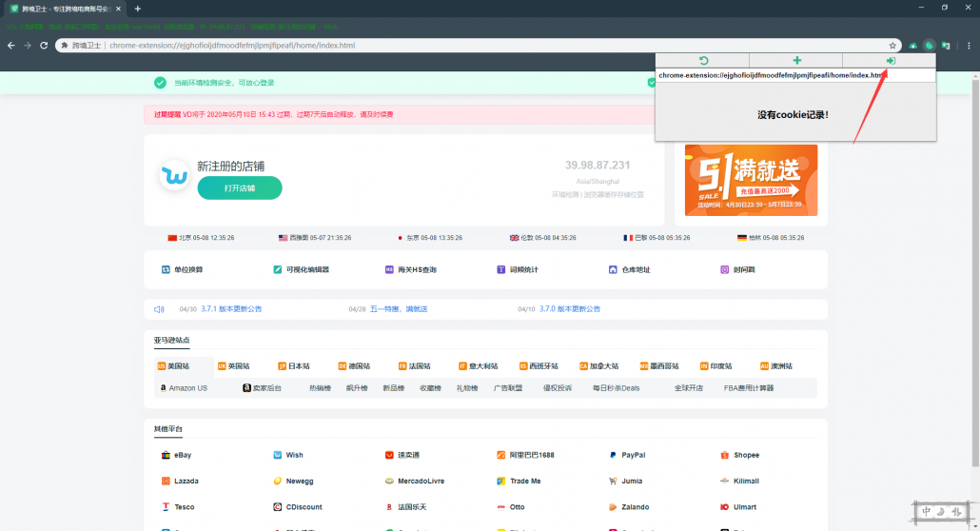Select the 日本站 Amazon tab

tap(294, 365)
